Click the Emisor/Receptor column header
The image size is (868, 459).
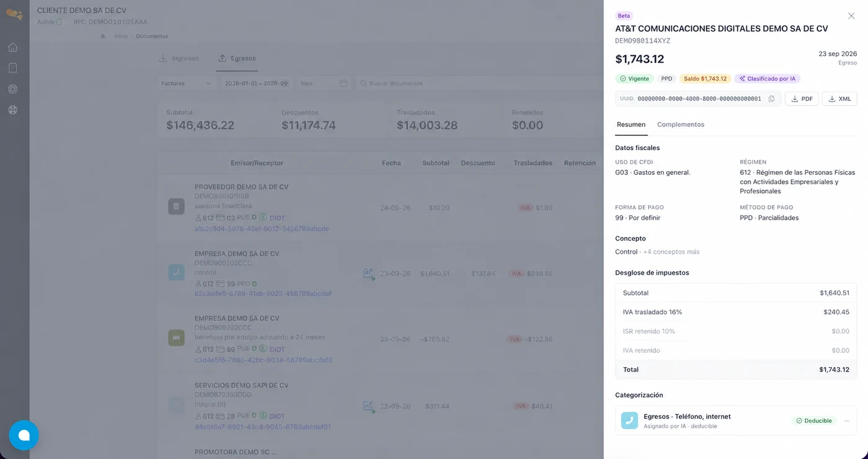tap(257, 163)
